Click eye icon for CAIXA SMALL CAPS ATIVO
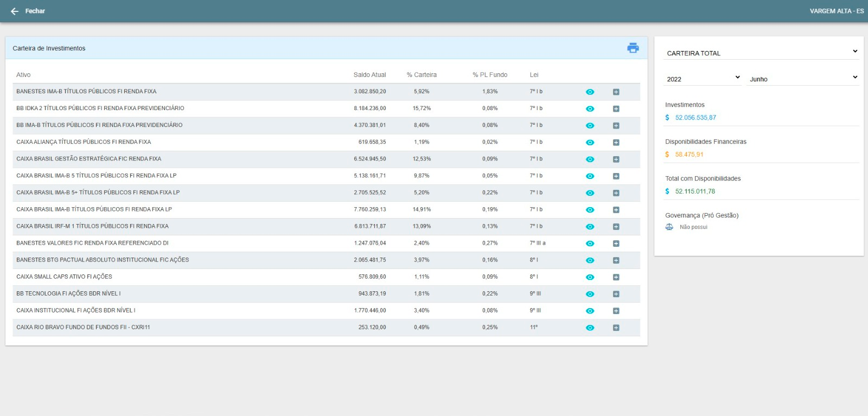Screen dimensions: 868x416 (x=590, y=277)
